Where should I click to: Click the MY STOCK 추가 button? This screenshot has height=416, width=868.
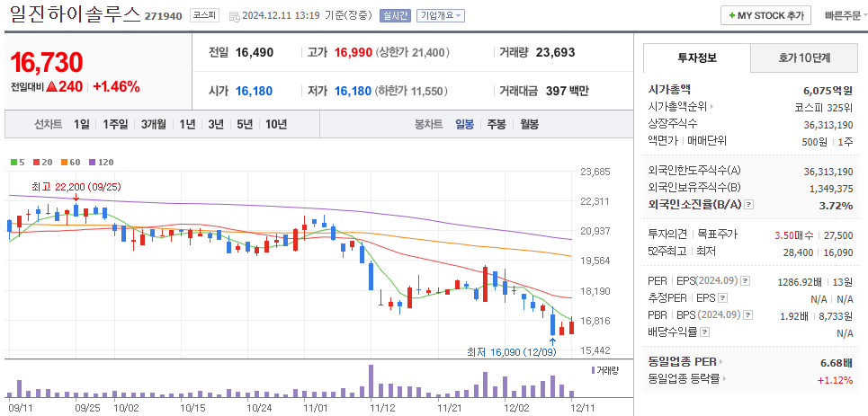point(765,15)
